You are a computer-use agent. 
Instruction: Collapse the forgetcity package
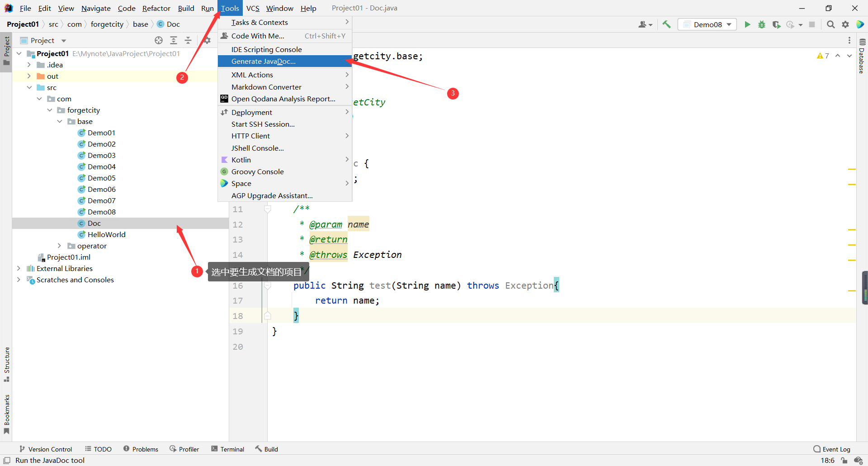click(x=50, y=110)
